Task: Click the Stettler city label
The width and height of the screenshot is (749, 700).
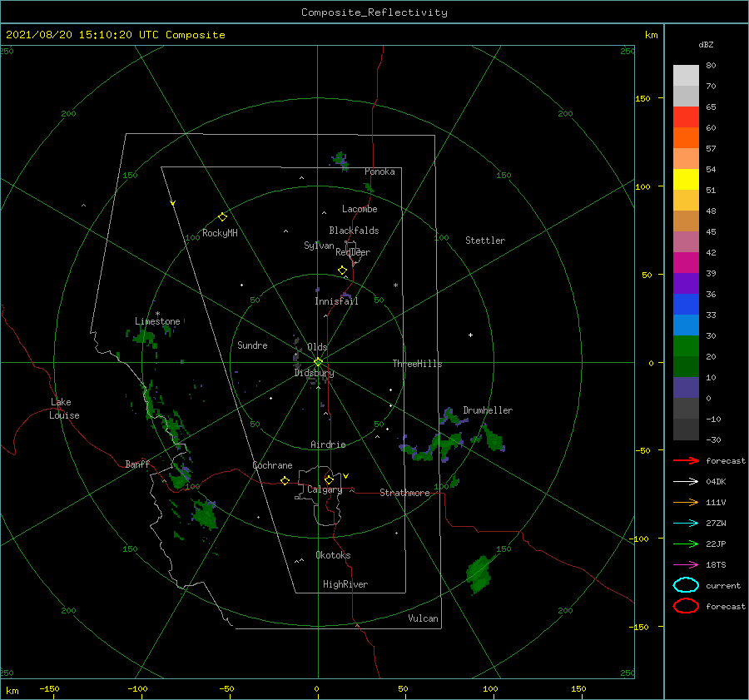Action: tap(485, 241)
